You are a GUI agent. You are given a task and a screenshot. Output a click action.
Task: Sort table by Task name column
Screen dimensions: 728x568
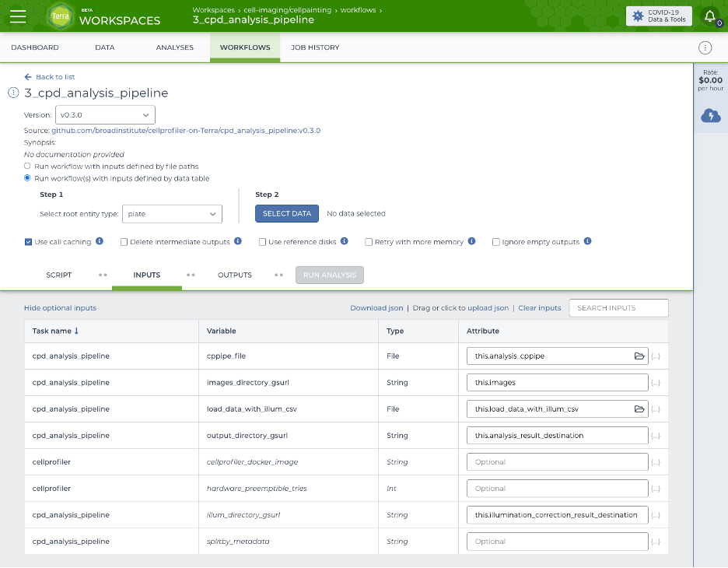pos(55,331)
